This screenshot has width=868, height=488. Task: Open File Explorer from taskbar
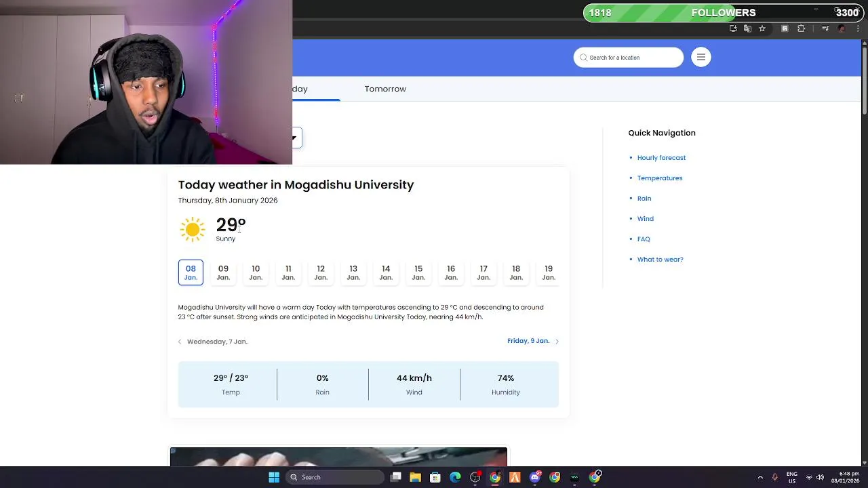coord(416,477)
